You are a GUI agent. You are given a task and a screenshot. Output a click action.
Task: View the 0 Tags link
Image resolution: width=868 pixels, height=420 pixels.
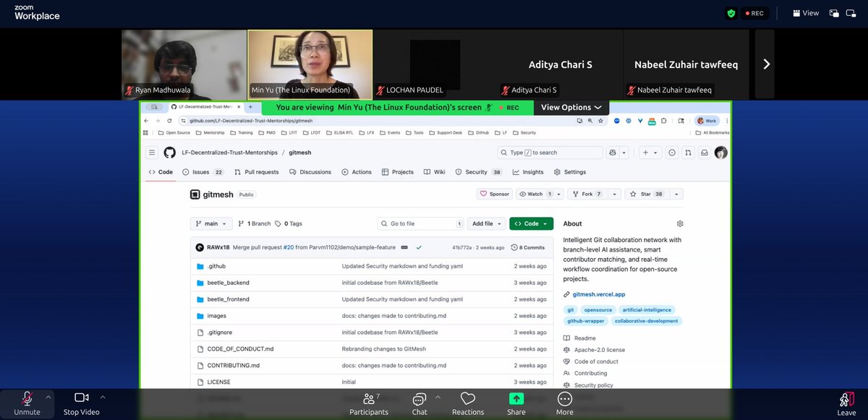pyautogui.click(x=289, y=223)
